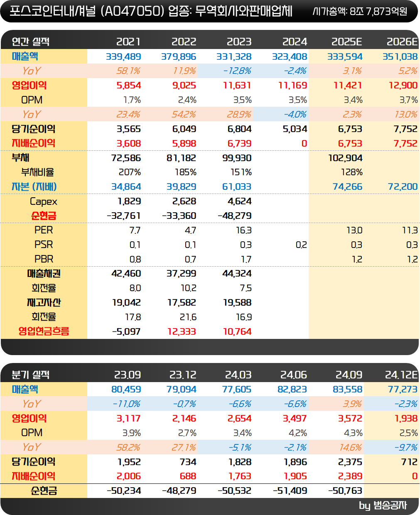Screen dimensions: 420x515
Task: Click 재고자산 value 17,582
Action: pos(182,303)
